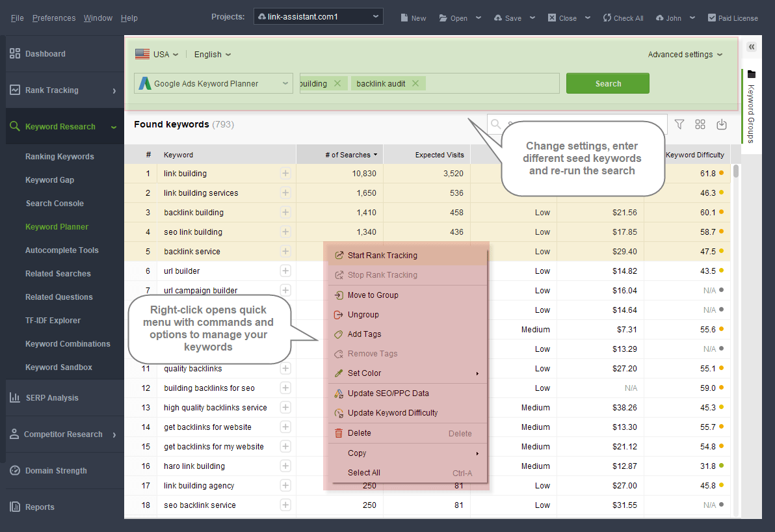Click the filter funnel icon
Screen dimensions: 775x532
pyautogui.click(x=679, y=124)
